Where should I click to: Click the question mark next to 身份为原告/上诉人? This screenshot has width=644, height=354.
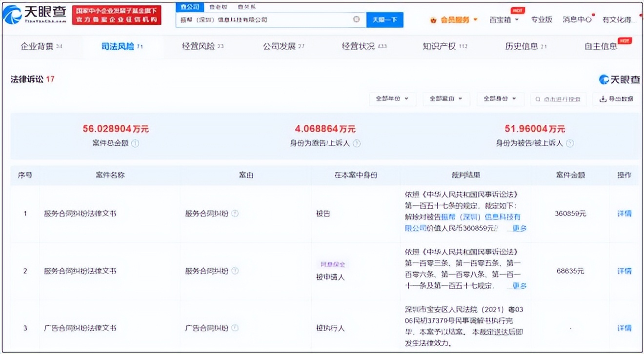point(357,144)
